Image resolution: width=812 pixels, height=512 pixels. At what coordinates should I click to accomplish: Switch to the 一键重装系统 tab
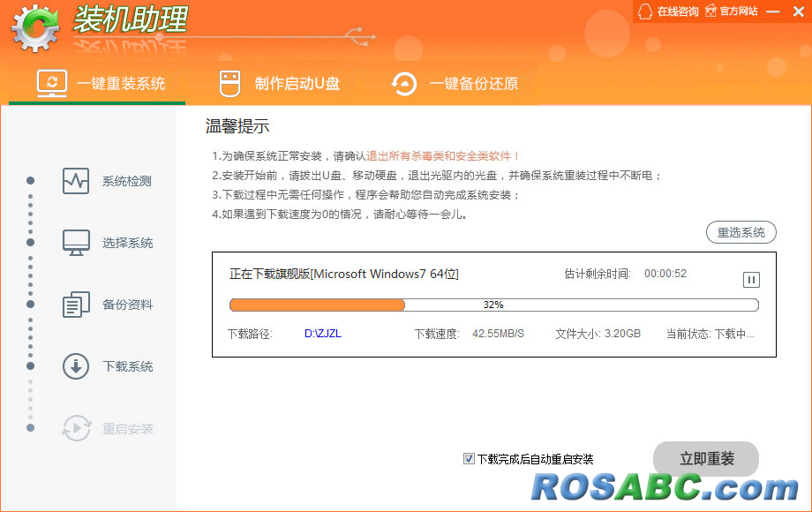[x=97, y=83]
